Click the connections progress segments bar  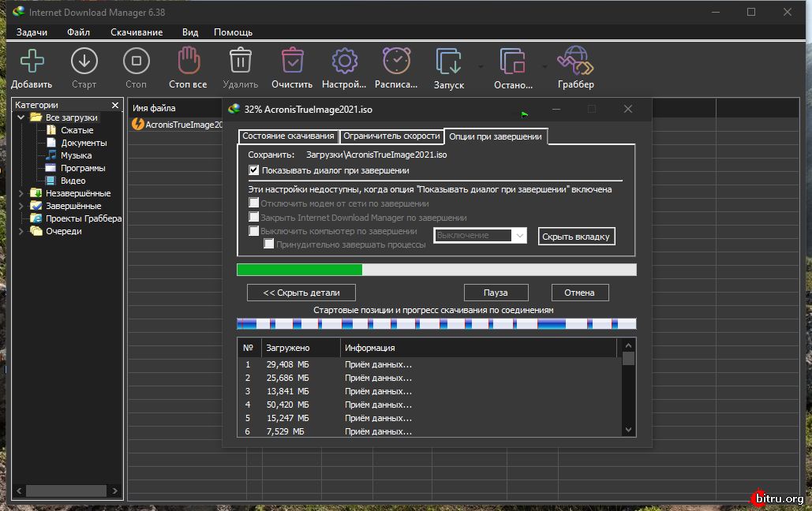click(x=436, y=324)
